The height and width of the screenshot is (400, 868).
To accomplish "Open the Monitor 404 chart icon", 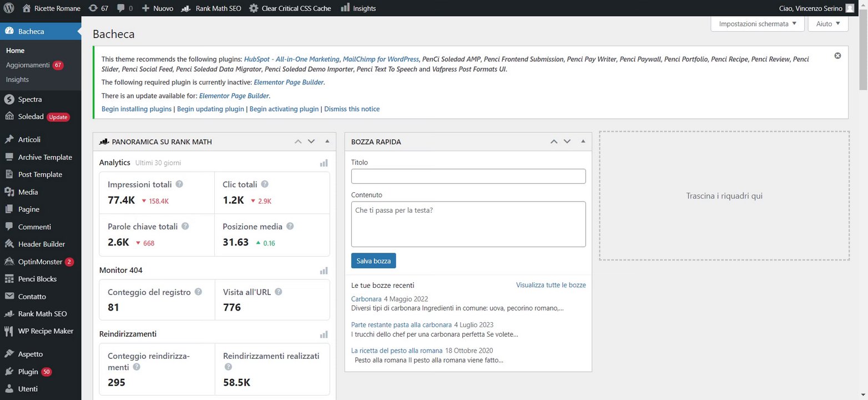I will click(x=324, y=271).
